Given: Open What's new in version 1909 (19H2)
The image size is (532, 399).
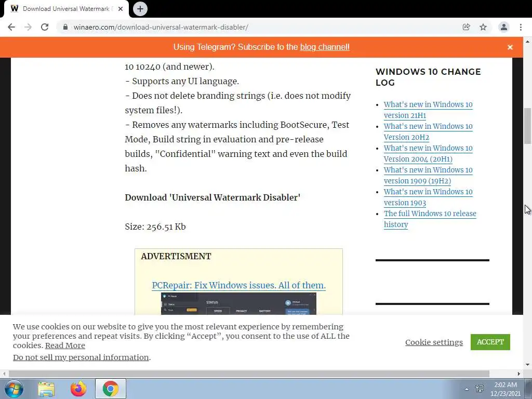Looking at the screenshot, I should coord(428,175).
